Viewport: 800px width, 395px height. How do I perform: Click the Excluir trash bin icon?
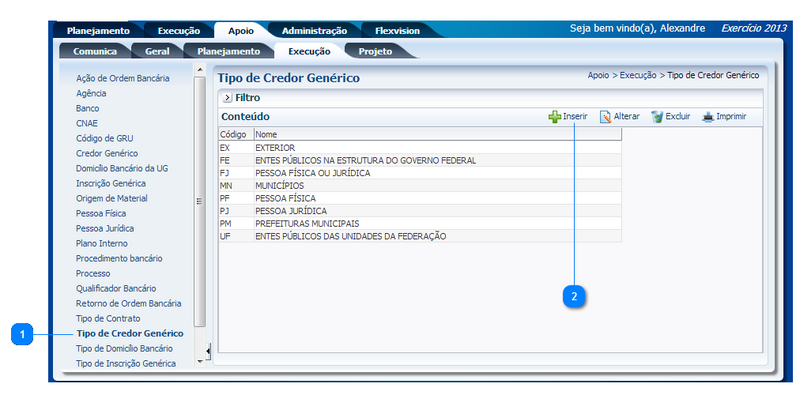click(657, 117)
